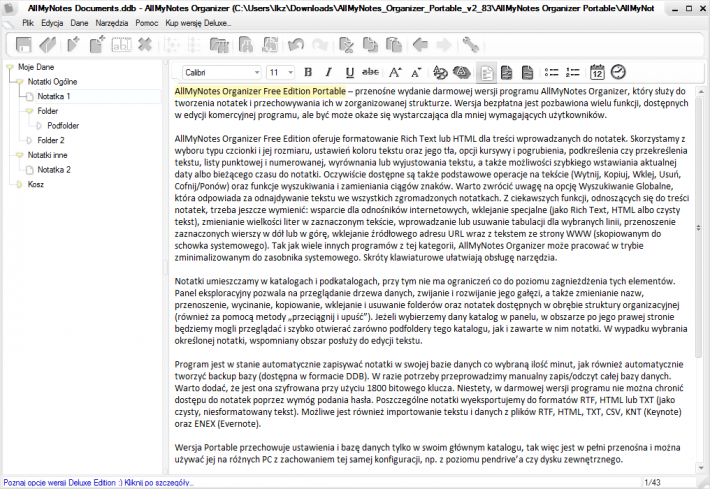
Task: Click the Save icon in the main toolbar
Action: point(24,45)
